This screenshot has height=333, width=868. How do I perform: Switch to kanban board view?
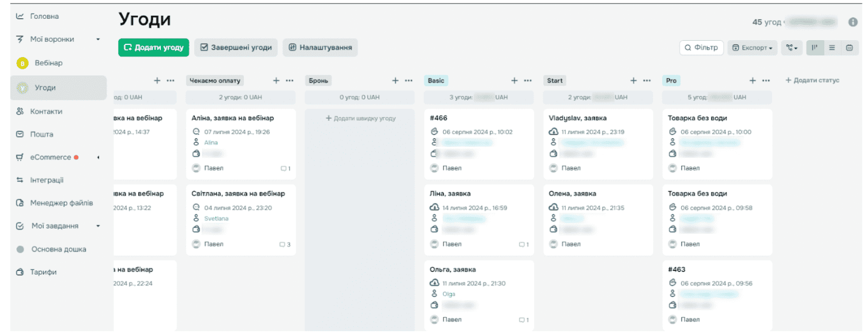point(815,47)
